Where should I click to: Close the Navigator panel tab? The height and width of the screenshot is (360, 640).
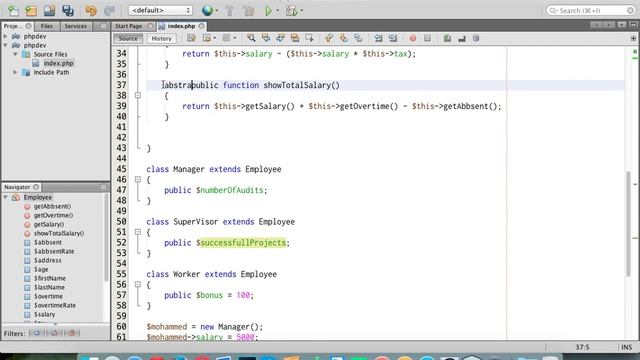pyautogui.click(x=36, y=187)
